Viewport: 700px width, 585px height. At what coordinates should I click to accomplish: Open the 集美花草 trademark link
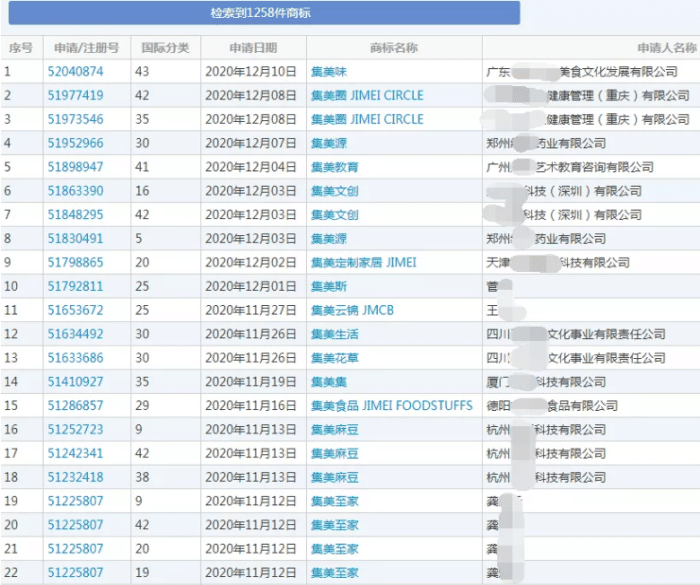point(334,358)
